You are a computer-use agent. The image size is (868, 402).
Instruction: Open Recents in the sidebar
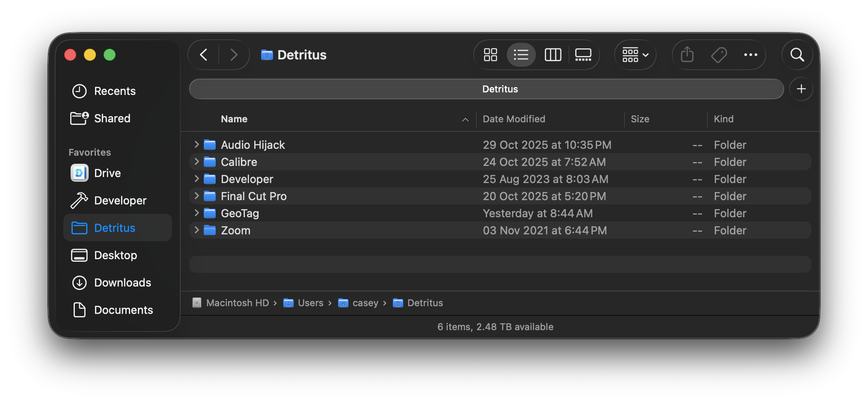click(115, 91)
